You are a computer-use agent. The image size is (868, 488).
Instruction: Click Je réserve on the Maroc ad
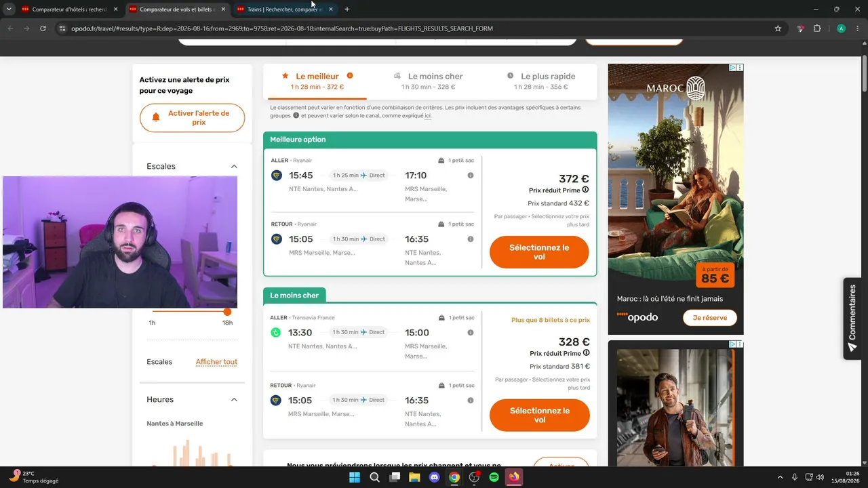point(710,317)
